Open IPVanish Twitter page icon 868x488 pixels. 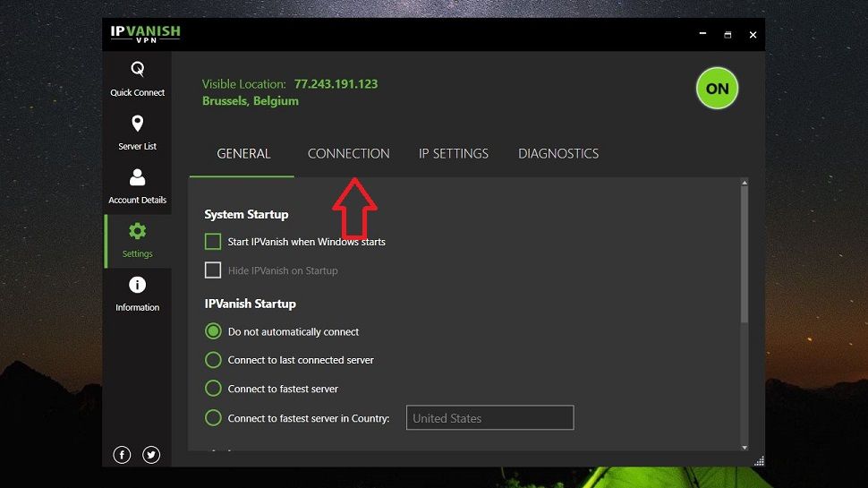pos(151,455)
